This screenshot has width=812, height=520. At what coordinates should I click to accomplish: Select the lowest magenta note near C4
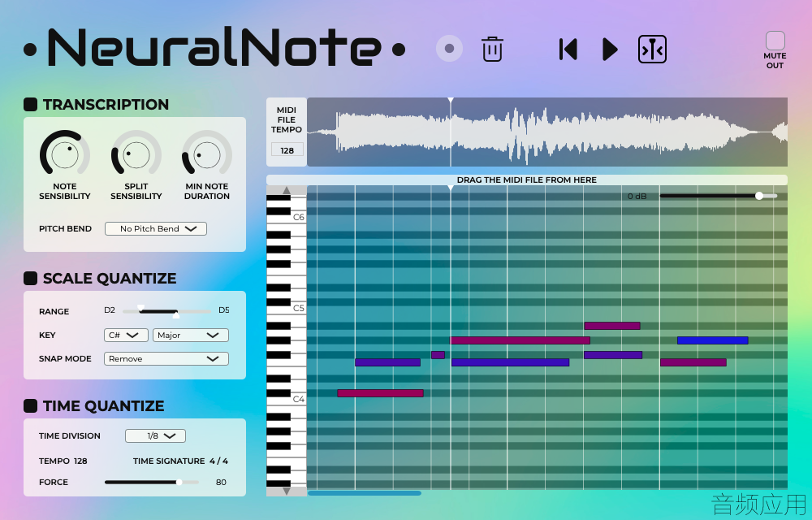coord(380,393)
